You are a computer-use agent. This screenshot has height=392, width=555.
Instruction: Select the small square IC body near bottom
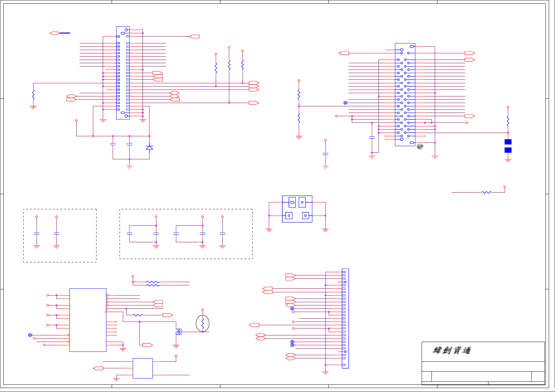(143, 368)
